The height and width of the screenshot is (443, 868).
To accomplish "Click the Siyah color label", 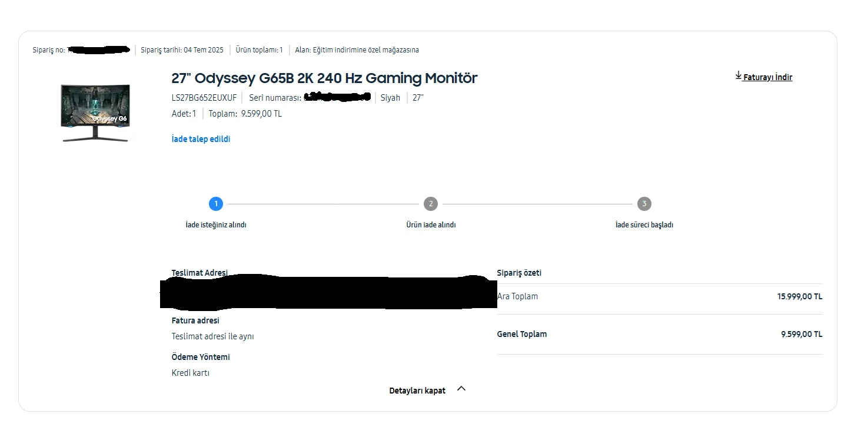I will [390, 98].
